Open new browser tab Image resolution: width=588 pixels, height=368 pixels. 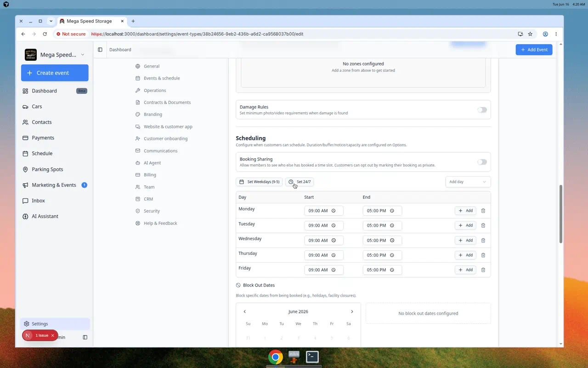(x=133, y=21)
